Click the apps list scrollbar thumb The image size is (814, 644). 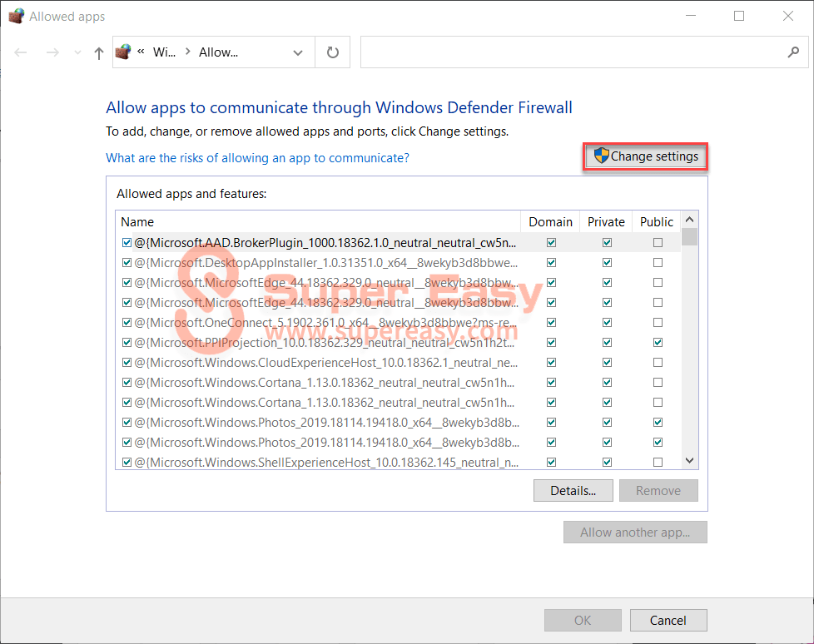[689, 236]
